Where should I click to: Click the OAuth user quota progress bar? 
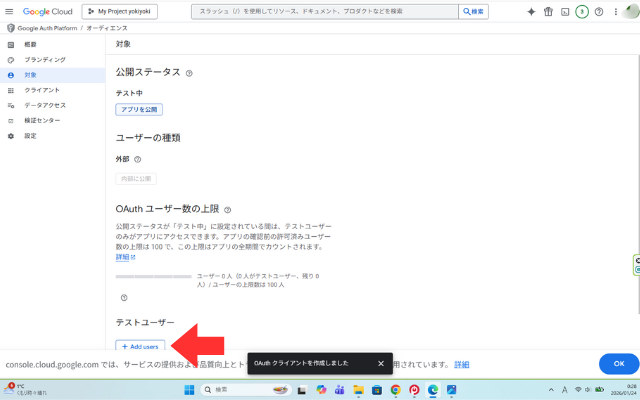click(x=155, y=275)
